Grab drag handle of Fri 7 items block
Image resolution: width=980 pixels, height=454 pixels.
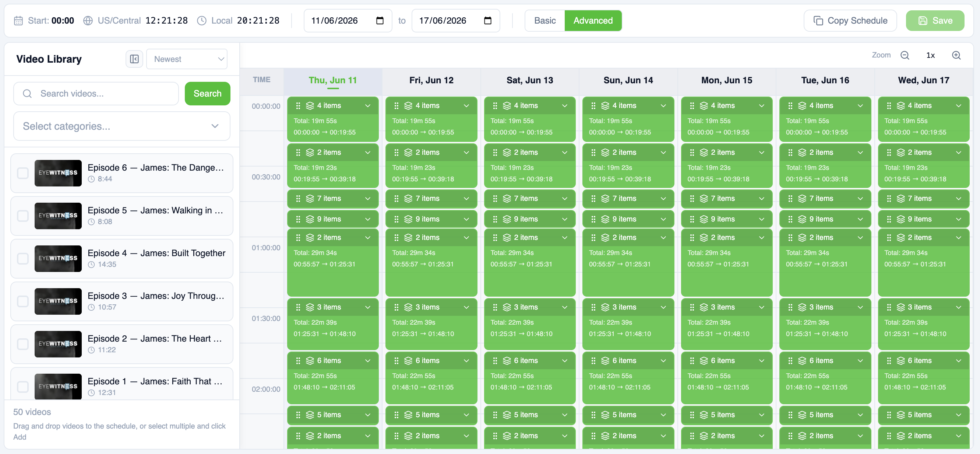tap(396, 198)
